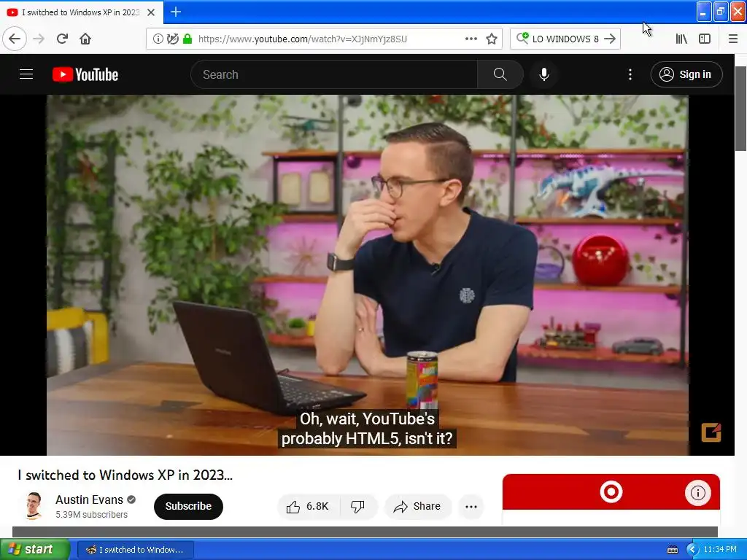The image size is (747, 560).
Task: Toggle the browser sidebar view
Action: point(705,39)
